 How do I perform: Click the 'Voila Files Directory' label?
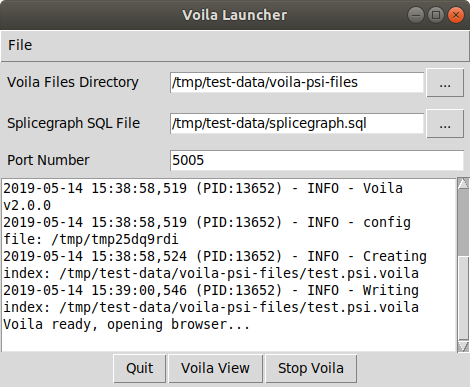pyautogui.click(x=73, y=82)
